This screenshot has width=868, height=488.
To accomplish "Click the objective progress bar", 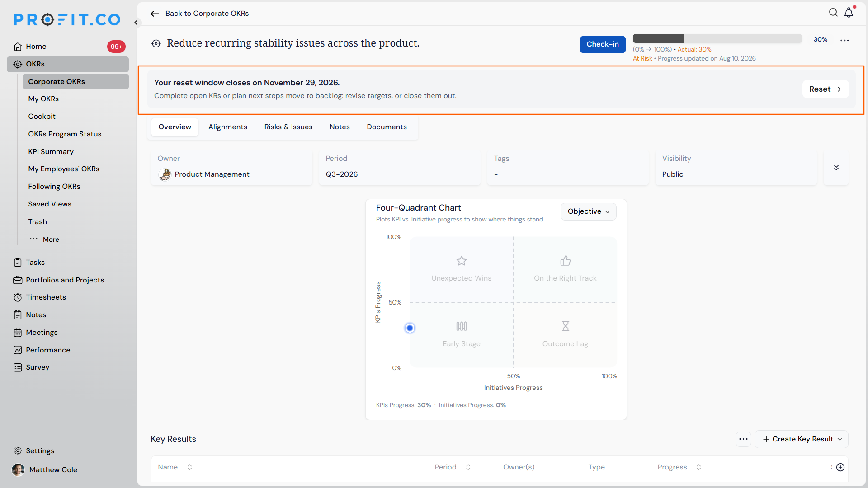I will [717, 39].
